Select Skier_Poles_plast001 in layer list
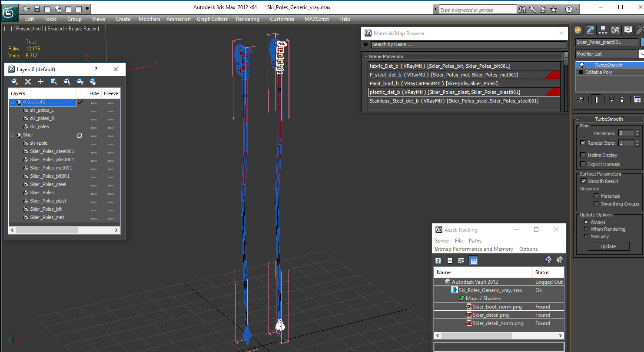644x352 pixels. pos(52,159)
